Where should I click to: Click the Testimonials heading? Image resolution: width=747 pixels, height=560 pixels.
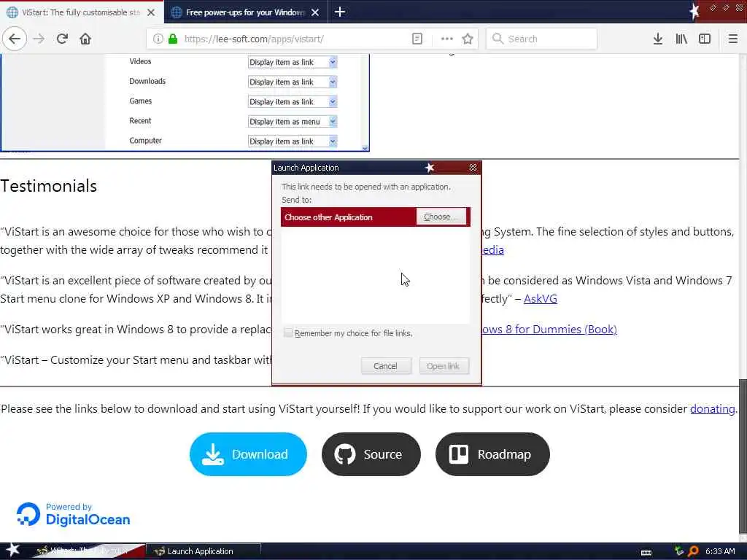pos(49,186)
